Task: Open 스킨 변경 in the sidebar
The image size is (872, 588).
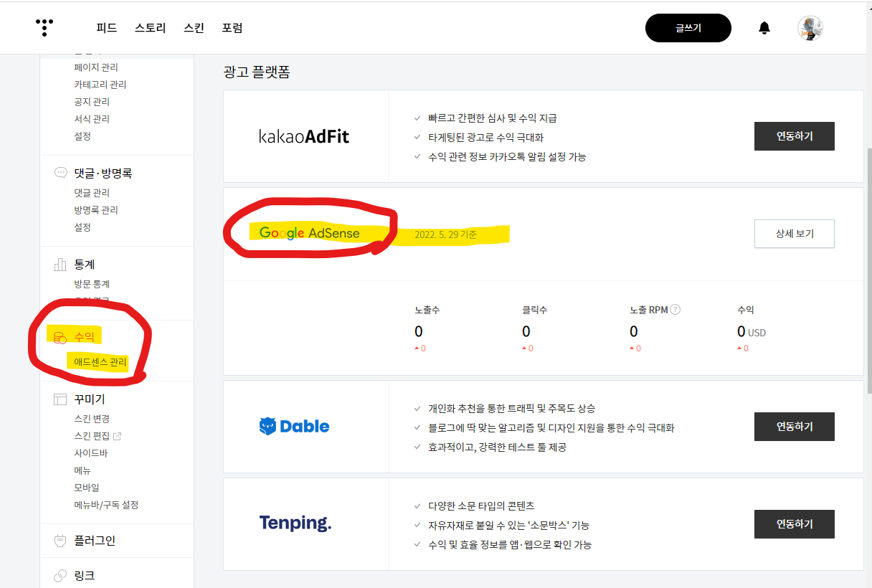Action: pyautogui.click(x=92, y=419)
